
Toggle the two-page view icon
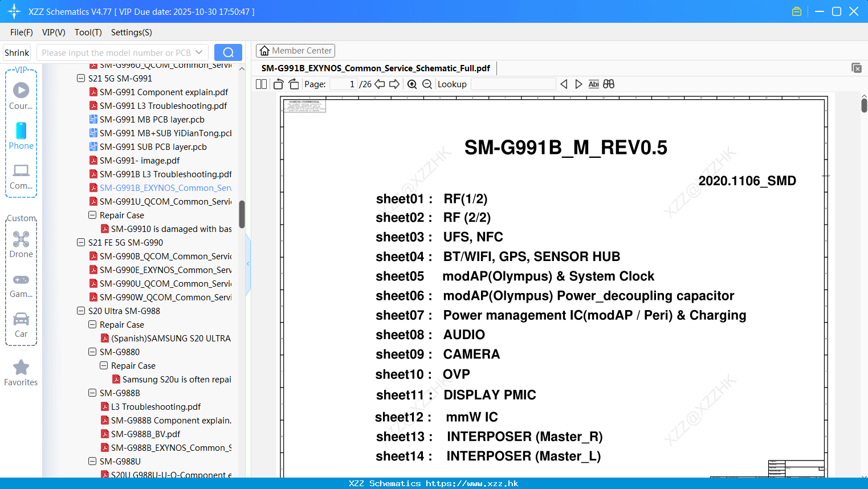(x=261, y=84)
